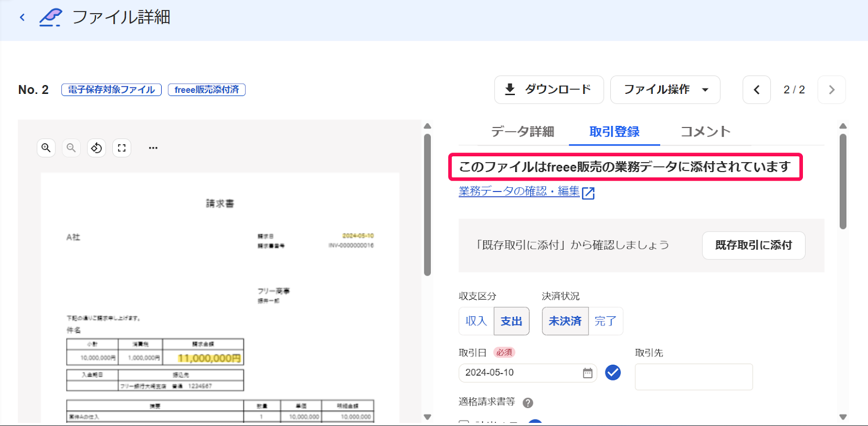Set 決済状況 to 未決済
The height and width of the screenshot is (426, 868).
pos(565,321)
